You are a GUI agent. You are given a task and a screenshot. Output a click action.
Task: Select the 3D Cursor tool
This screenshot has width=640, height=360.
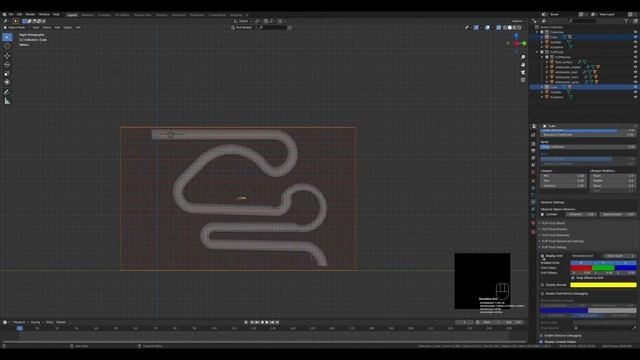7,47
